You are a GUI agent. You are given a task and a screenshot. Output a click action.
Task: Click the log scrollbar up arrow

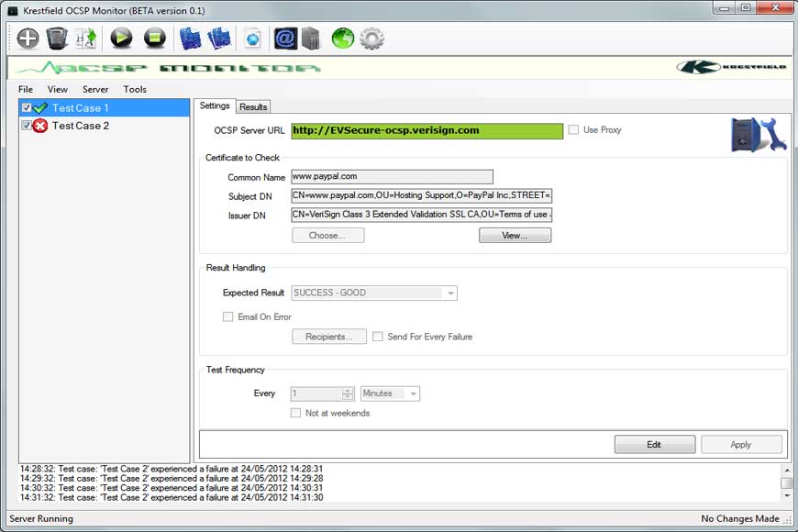point(787,470)
